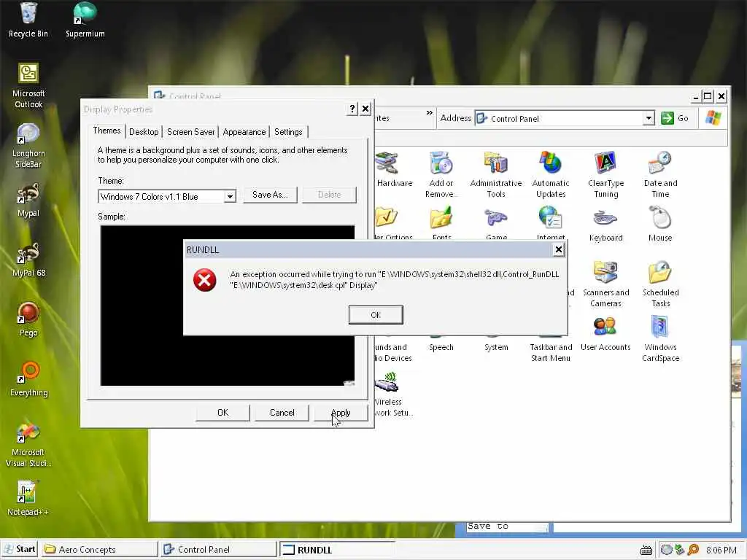
Task: Open the Start menu
Action: pos(20,549)
